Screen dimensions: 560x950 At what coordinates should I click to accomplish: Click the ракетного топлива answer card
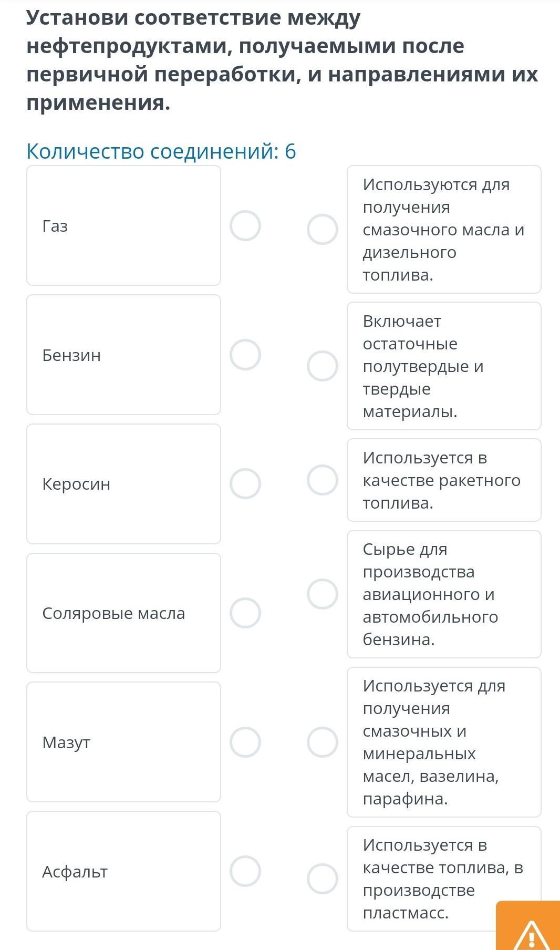[444, 480]
